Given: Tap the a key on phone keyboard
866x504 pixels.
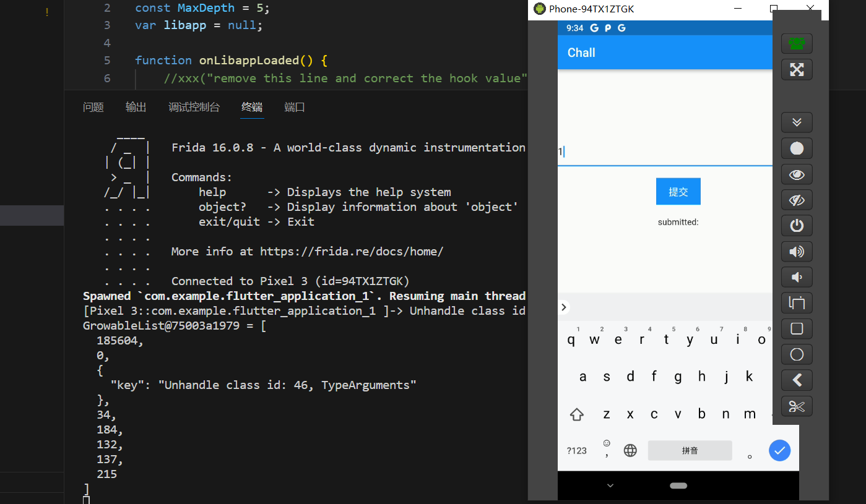Looking at the screenshot, I should pos(583,377).
